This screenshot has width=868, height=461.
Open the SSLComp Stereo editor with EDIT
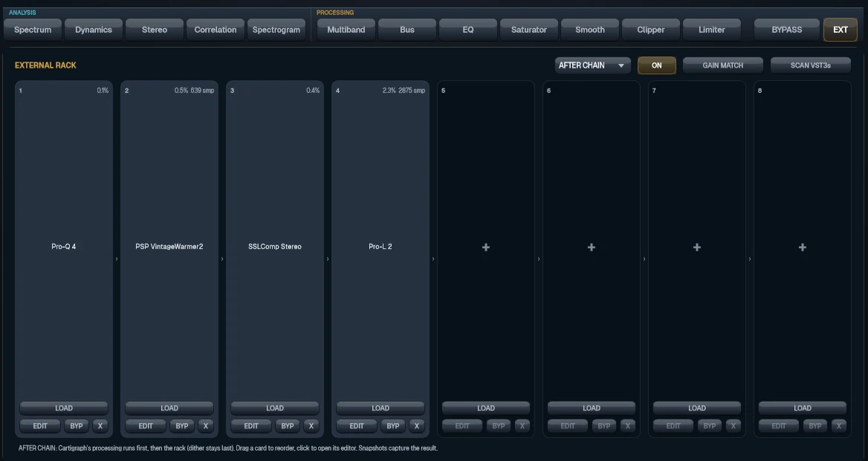point(251,426)
